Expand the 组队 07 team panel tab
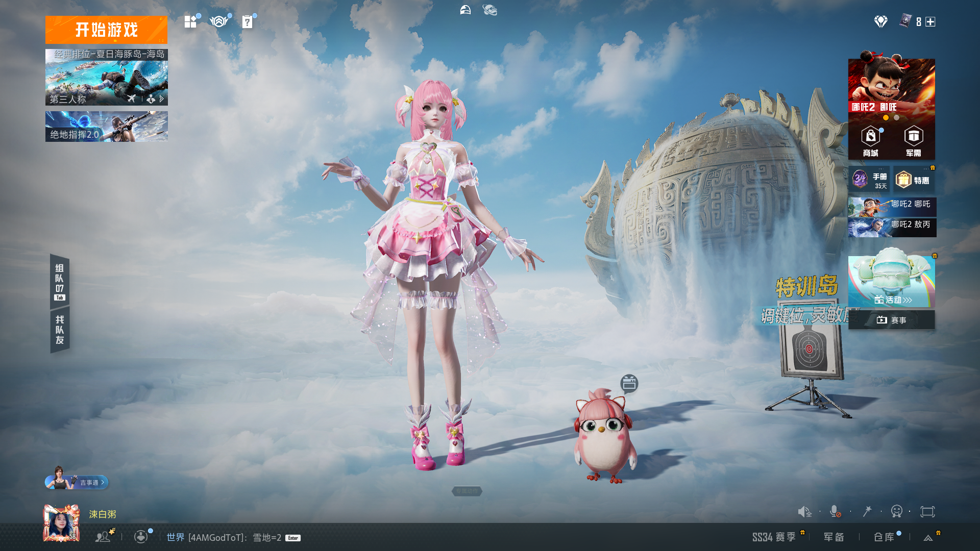 [60, 282]
